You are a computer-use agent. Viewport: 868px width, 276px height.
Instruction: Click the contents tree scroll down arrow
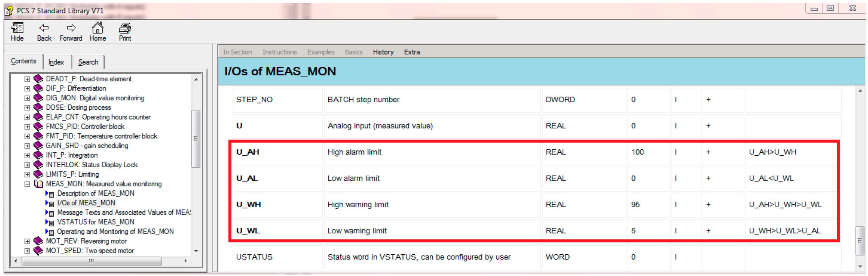coord(196,251)
